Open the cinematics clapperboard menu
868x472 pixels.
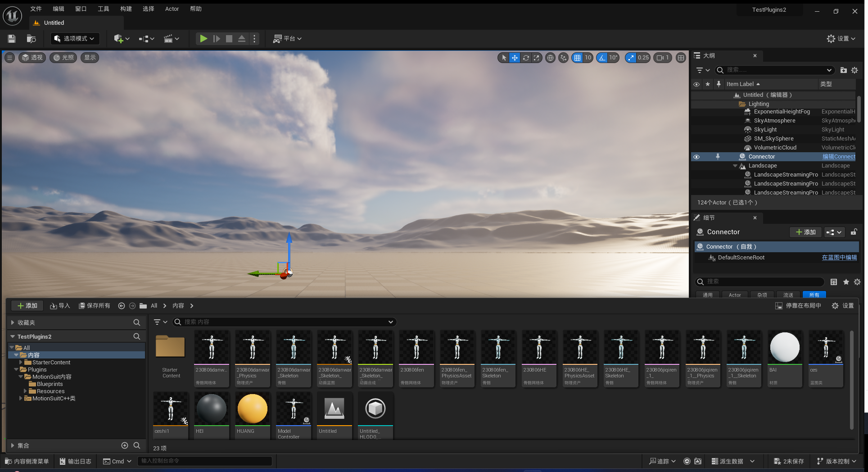(168, 39)
